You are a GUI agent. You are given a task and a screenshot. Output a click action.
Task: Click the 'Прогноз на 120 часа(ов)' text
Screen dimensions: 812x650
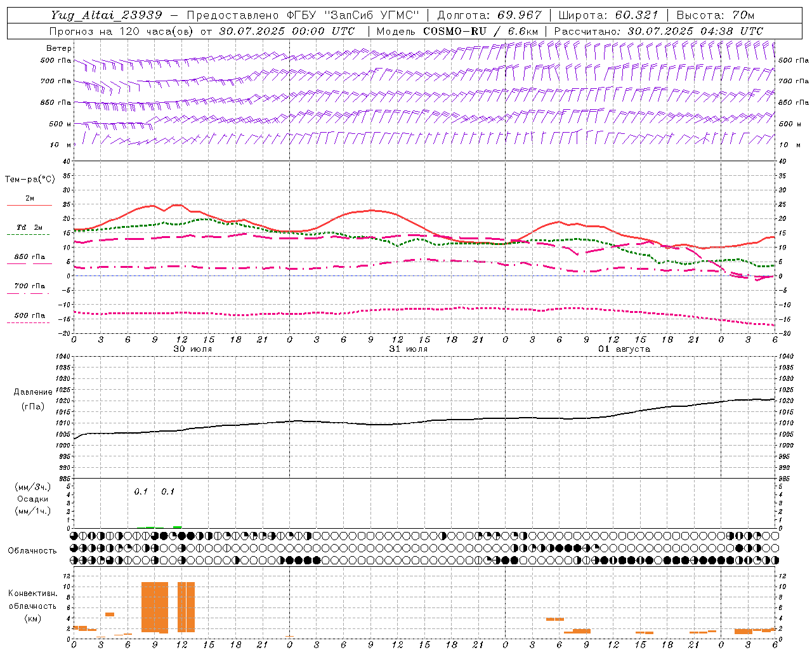(x=122, y=31)
